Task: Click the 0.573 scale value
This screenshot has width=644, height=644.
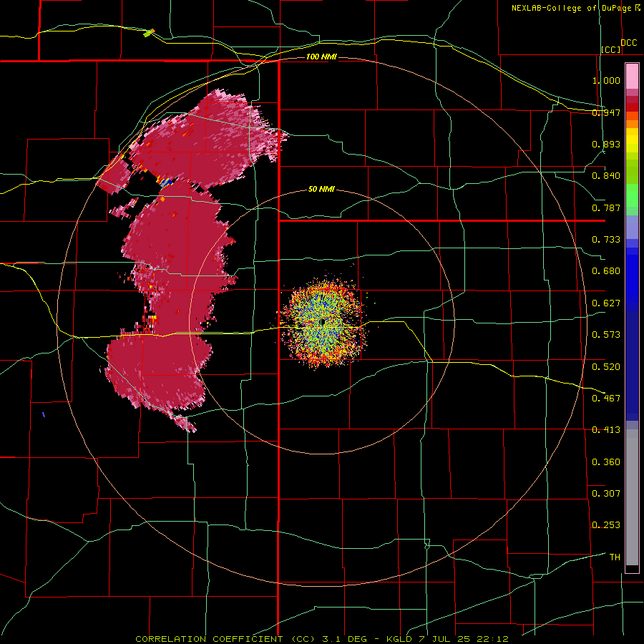Action: [606, 335]
